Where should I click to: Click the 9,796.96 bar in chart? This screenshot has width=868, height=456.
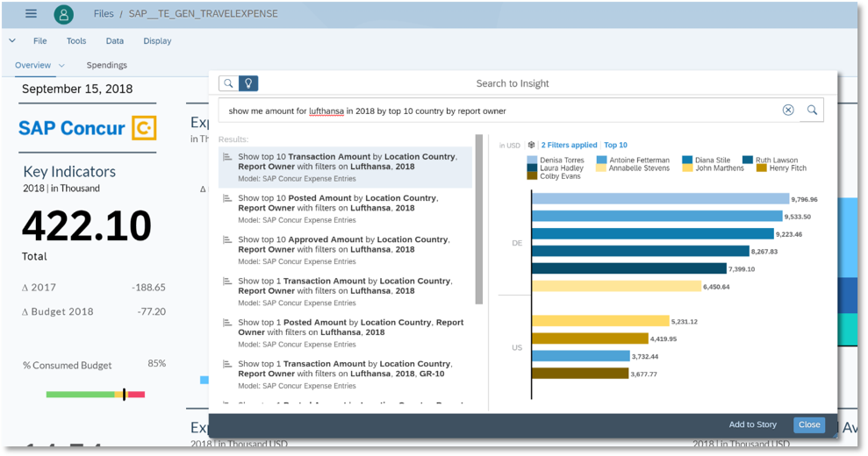tap(660, 199)
